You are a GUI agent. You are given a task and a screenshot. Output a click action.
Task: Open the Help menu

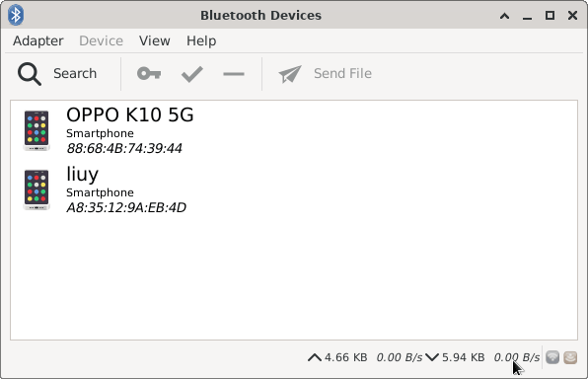[x=201, y=40]
